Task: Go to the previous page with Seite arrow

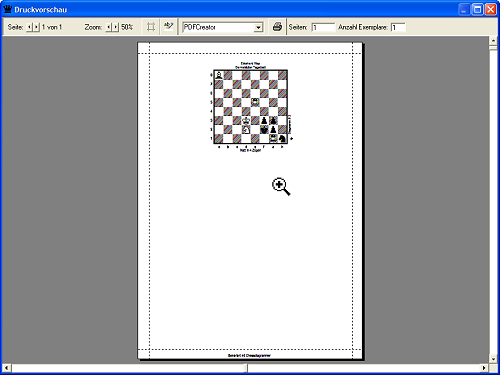Action: click(x=29, y=27)
